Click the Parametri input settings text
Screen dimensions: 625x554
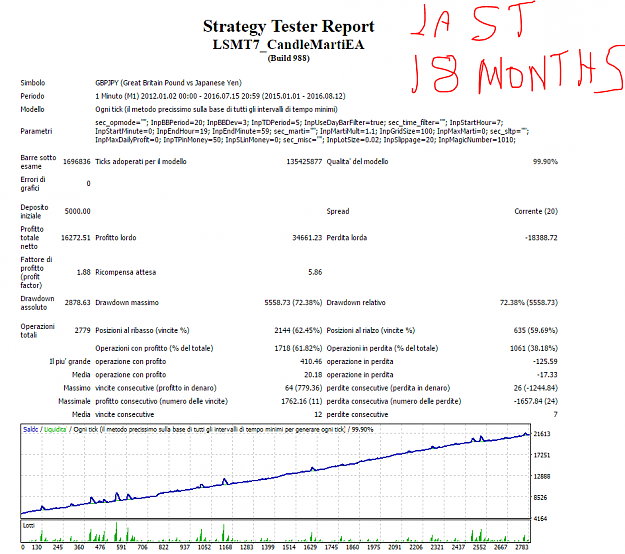coord(312,131)
